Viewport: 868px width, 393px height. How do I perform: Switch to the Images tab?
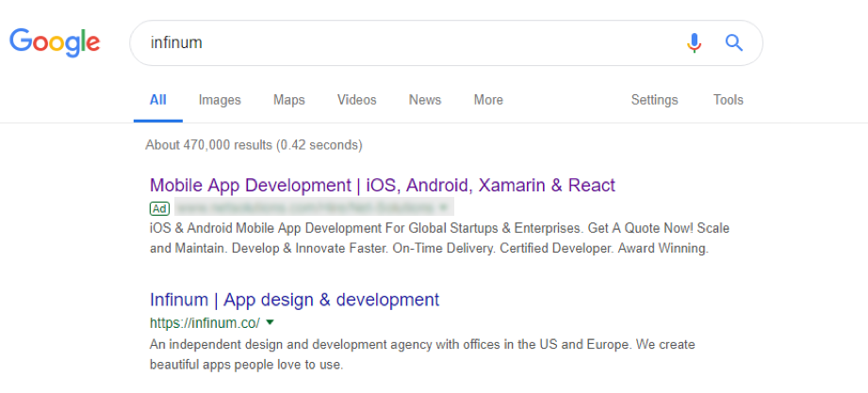pos(220,100)
